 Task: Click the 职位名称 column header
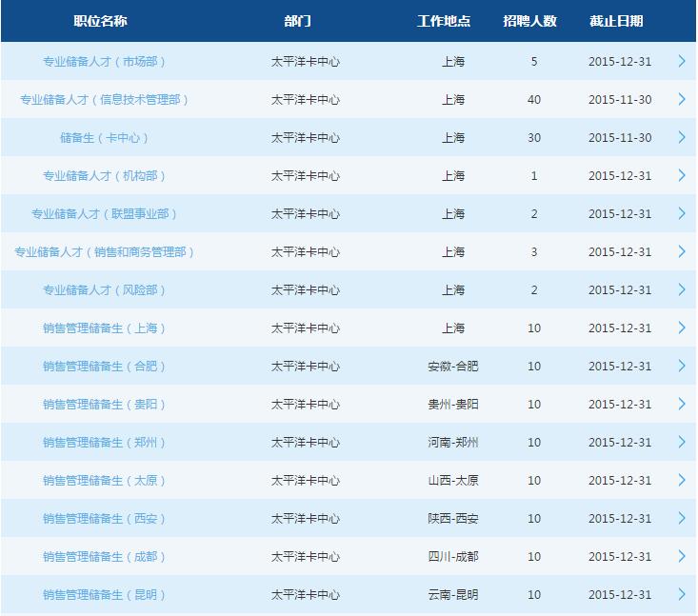click(100, 21)
